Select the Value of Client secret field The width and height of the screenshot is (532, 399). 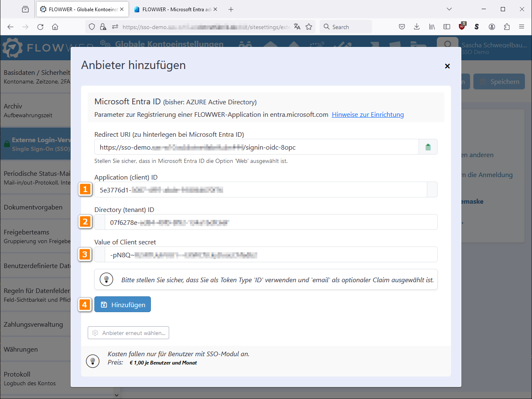click(x=270, y=255)
